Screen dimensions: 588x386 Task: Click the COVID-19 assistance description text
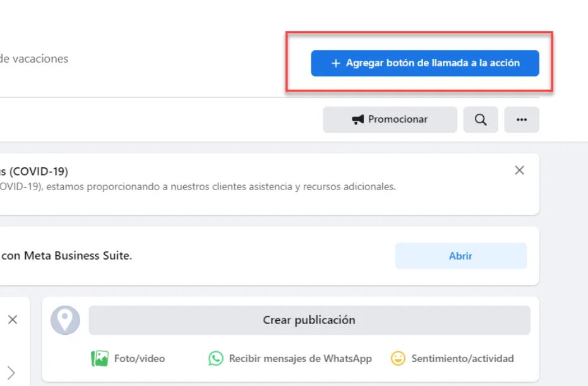(x=198, y=186)
